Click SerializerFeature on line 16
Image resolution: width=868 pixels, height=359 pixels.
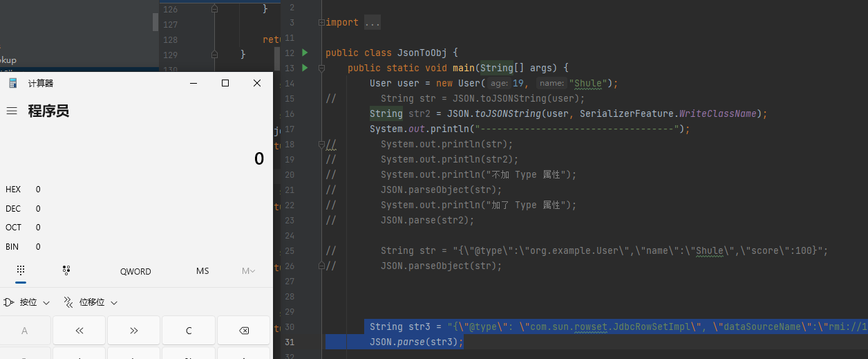click(627, 113)
